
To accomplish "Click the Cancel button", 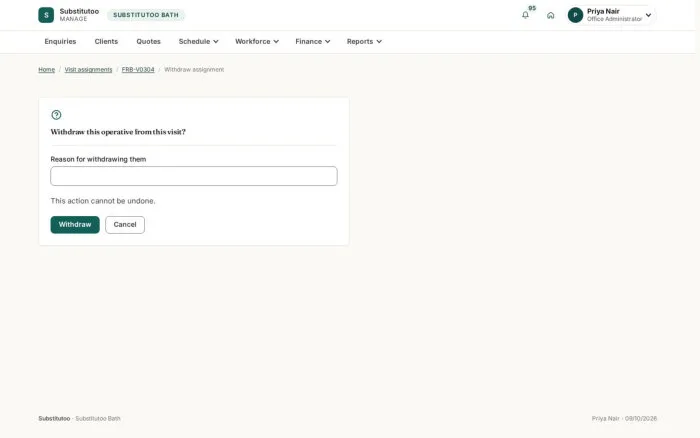I will pos(125,225).
